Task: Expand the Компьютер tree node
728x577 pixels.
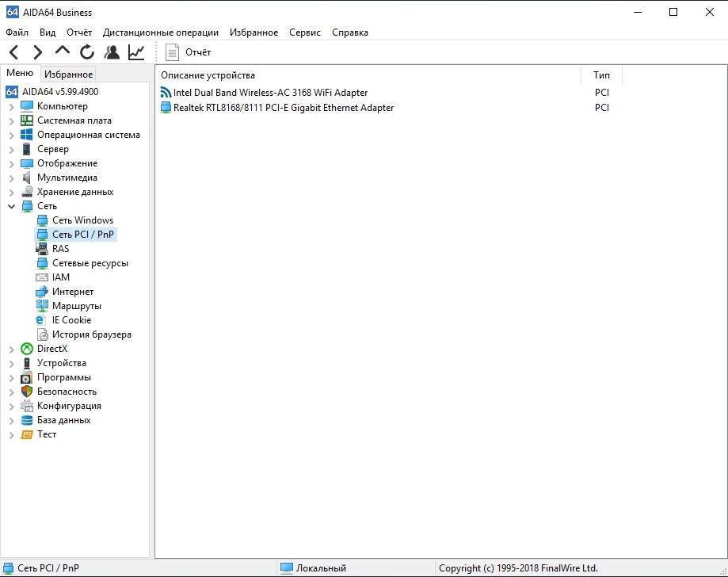Action: pos(11,106)
